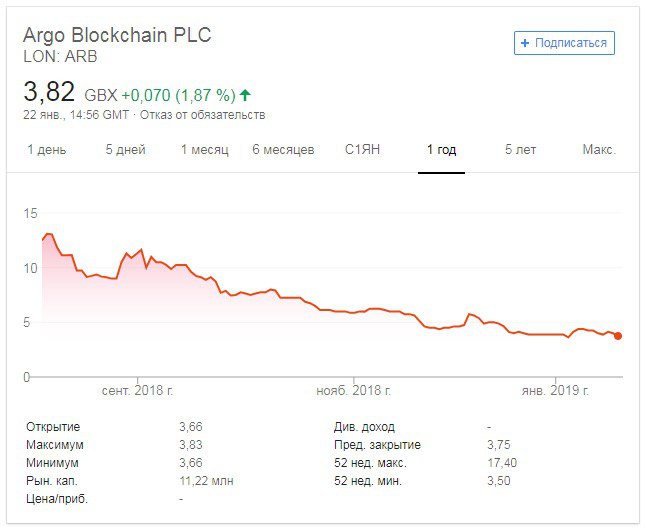Open the 5 лет range tab
Image resolution: width=646 pixels, height=530 pixels.
520,150
